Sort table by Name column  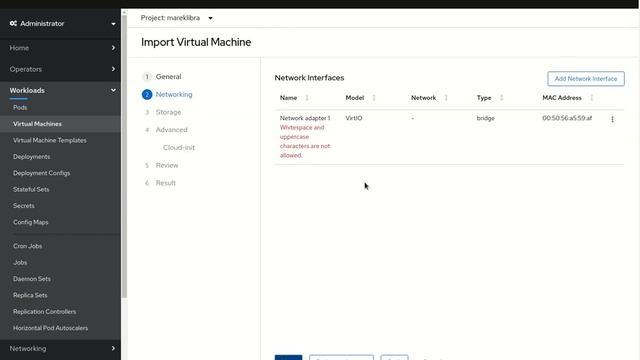point(294,98)
